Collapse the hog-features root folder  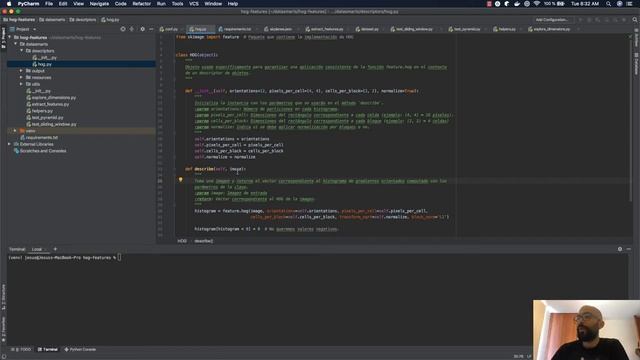[x=10, y=38]
